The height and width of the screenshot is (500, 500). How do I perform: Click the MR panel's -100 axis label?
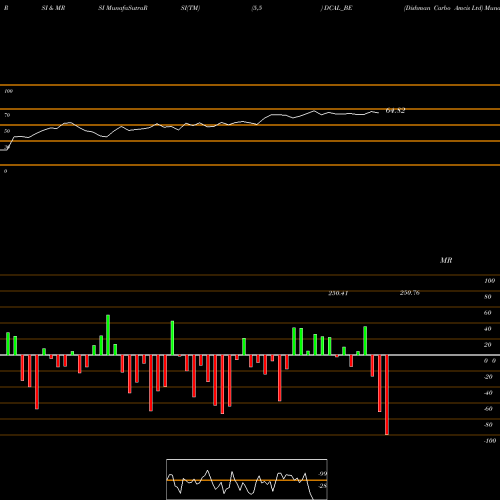tap(490, 441)
